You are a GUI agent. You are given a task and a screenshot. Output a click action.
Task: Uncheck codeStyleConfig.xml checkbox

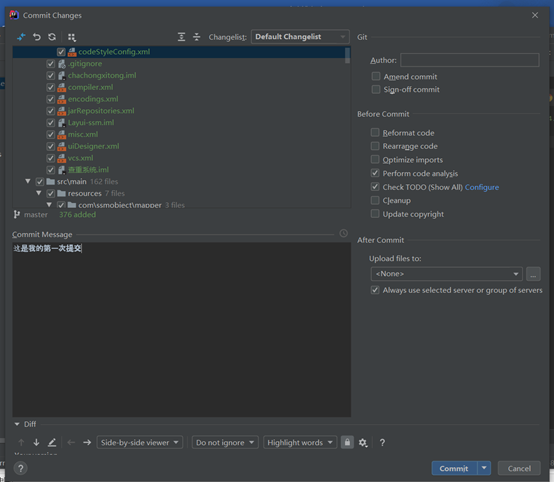(x=61, y=52)
